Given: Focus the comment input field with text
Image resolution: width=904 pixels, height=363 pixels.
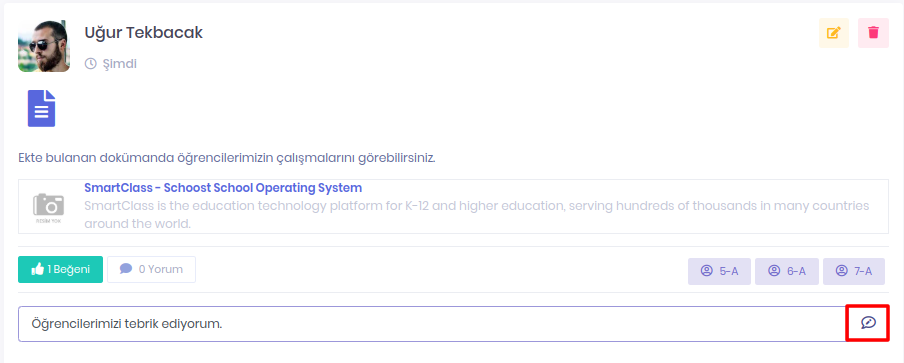Looking at the screenshot, I should coord(432,324).
